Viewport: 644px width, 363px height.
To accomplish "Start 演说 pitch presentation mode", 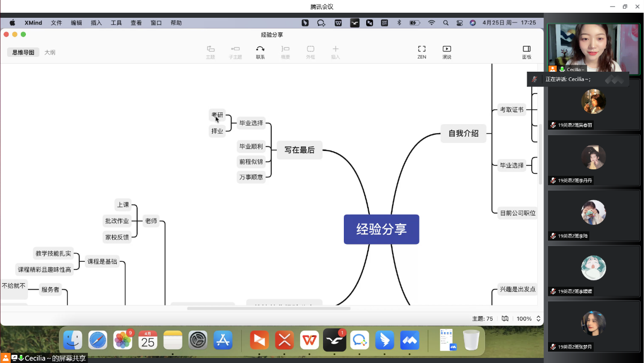I will coord(446,49).
